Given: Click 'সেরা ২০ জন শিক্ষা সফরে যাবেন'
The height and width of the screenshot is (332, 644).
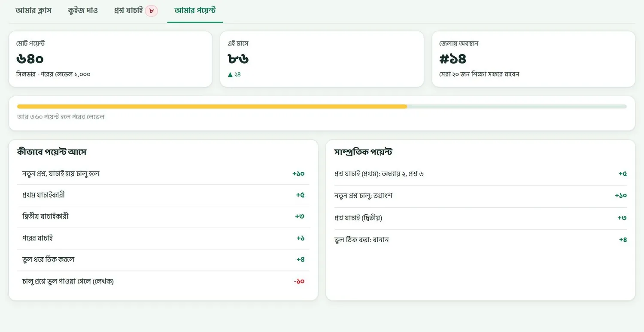Looking at the screenshot, I should pos(479,74).
